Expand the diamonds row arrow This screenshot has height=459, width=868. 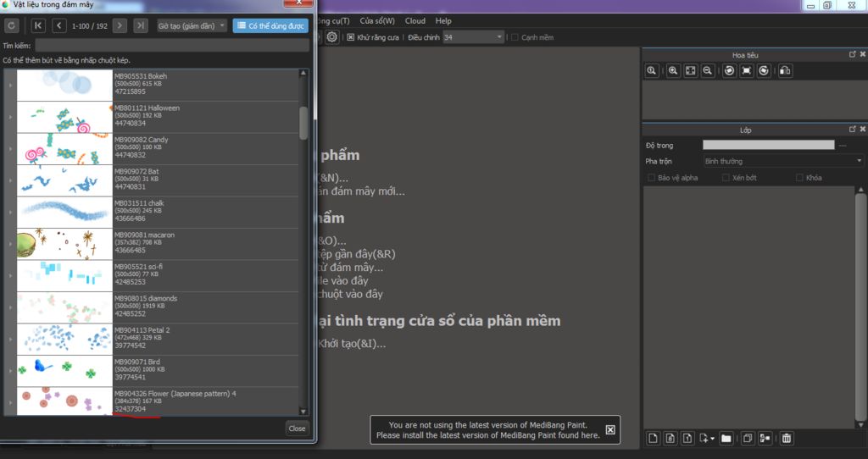[x=10, y=307]
